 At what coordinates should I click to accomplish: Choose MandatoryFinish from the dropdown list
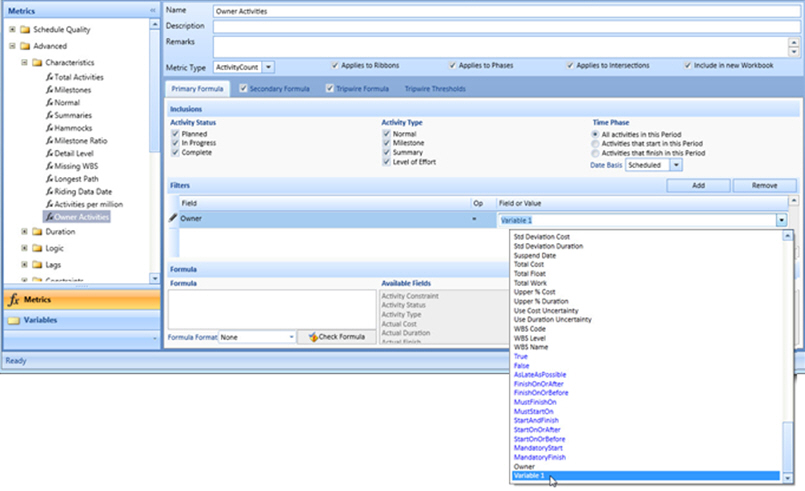(x=539, y=457)
